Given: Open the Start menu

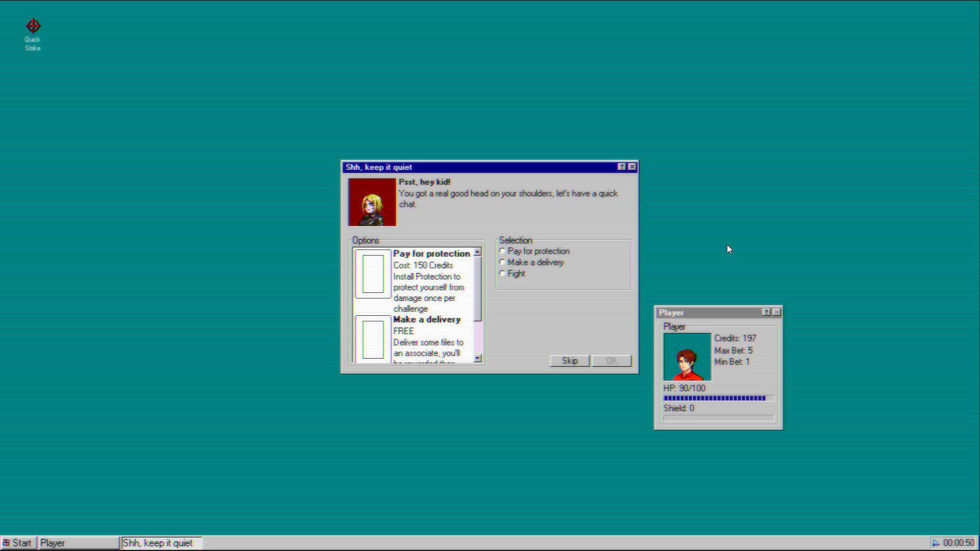Looking at the screenshot, I should click(19, 542).
